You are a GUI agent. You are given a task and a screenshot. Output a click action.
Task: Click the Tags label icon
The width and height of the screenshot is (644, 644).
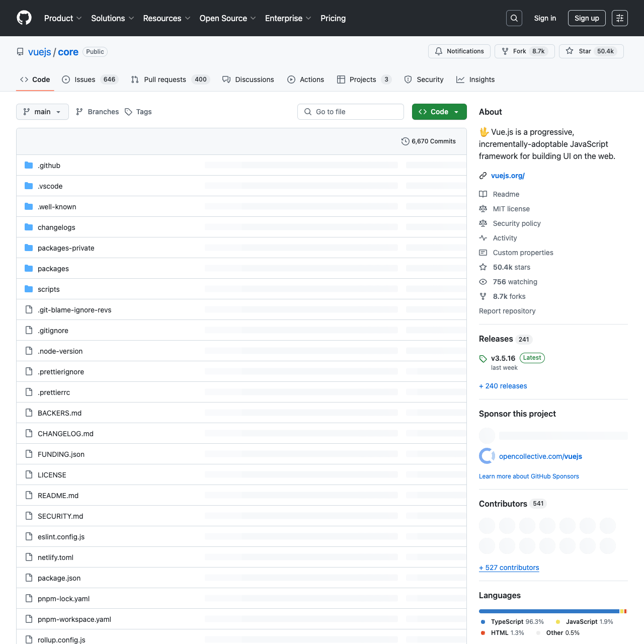[129, 112]
